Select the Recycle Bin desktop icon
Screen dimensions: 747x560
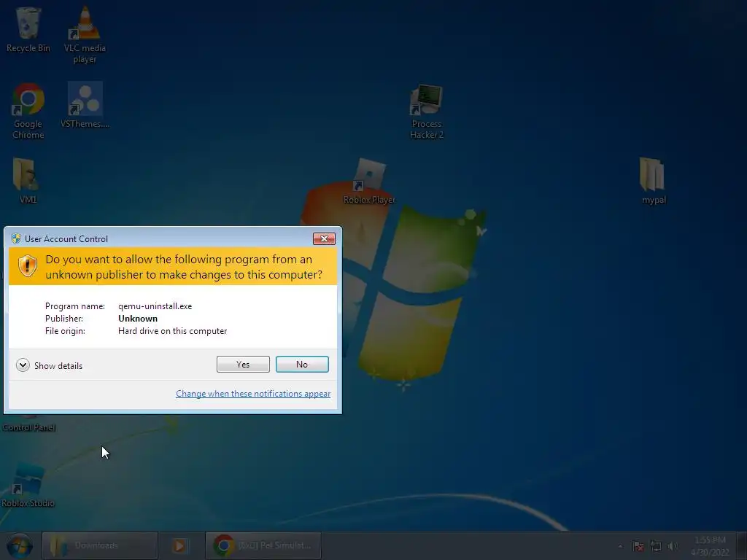click(x=28, y=29)
